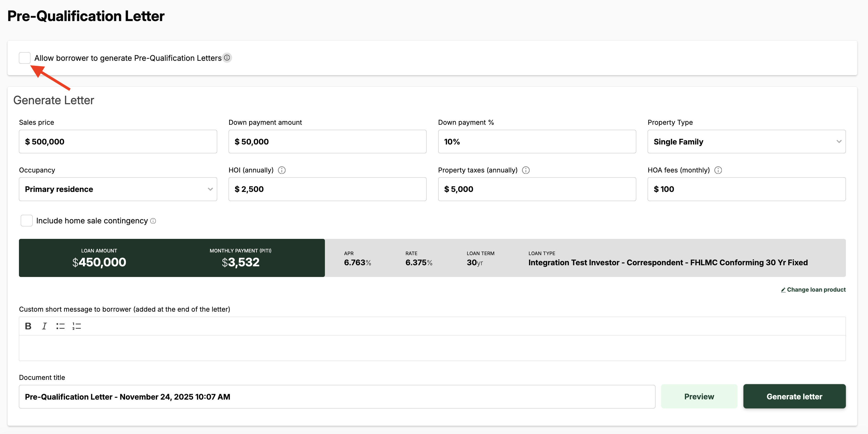
Task: Enable Allow borrower to generate letters checkbox
Action: click(25, 58)
